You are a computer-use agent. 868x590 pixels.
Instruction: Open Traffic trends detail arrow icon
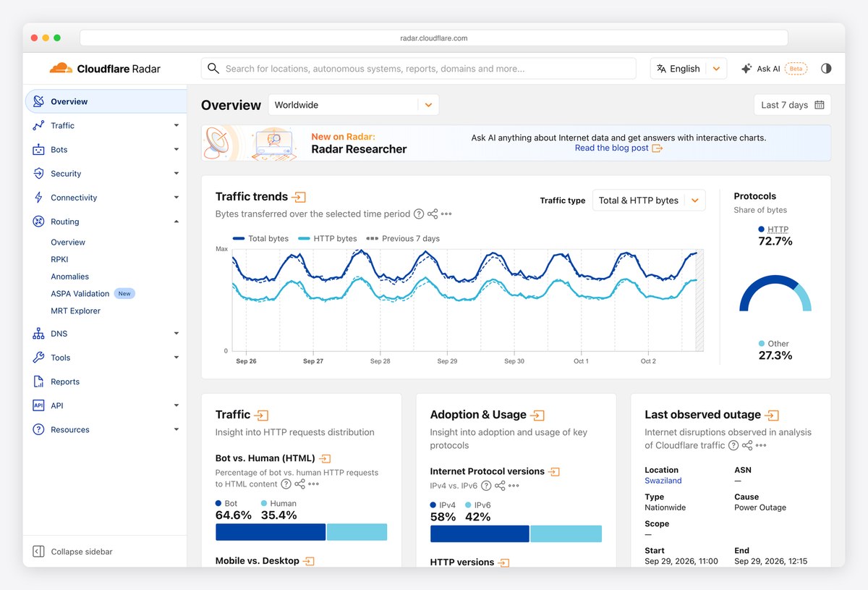(299, 197)
